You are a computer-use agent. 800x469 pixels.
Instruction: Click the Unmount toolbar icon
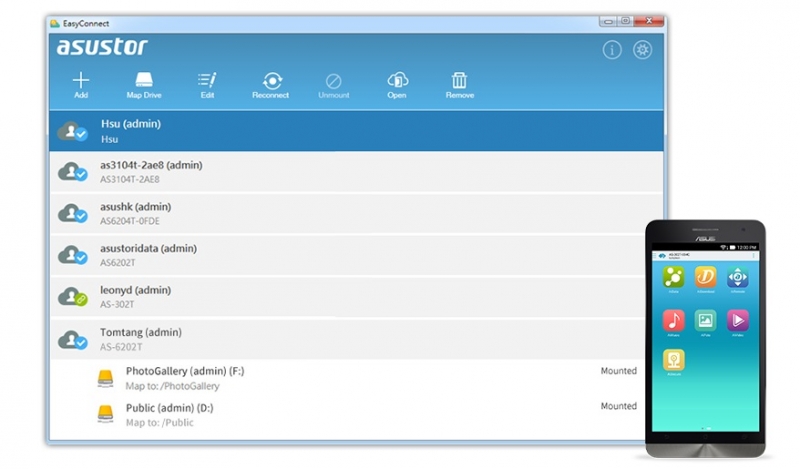[x=334, y=81]
